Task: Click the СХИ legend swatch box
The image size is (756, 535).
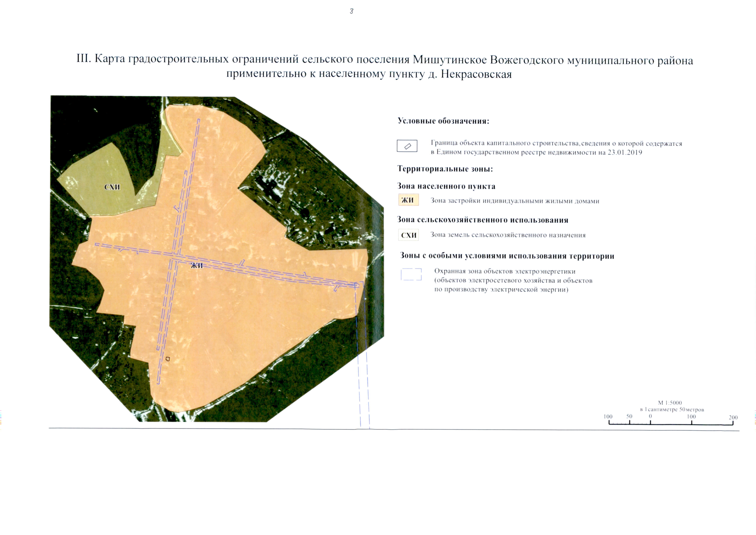Action: click(x=408, y=235)
